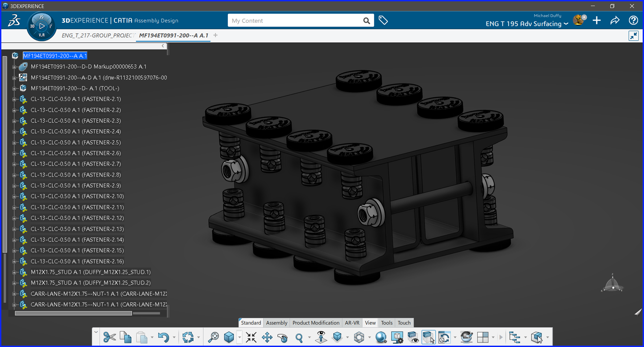Click the Update refresh arrows icon
644x347 pixels.
(x=188, y=337)
